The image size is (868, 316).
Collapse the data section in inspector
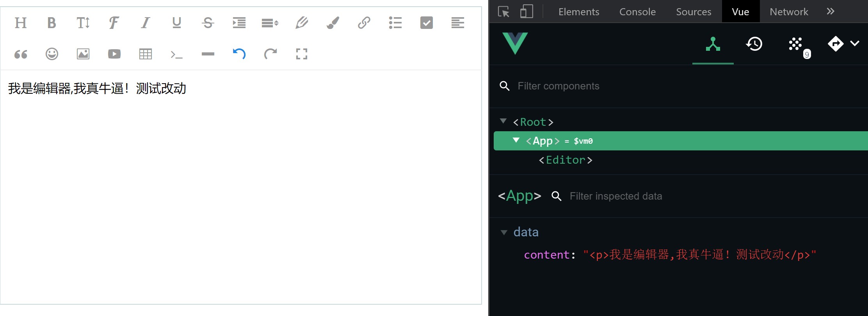pos(504,232)
